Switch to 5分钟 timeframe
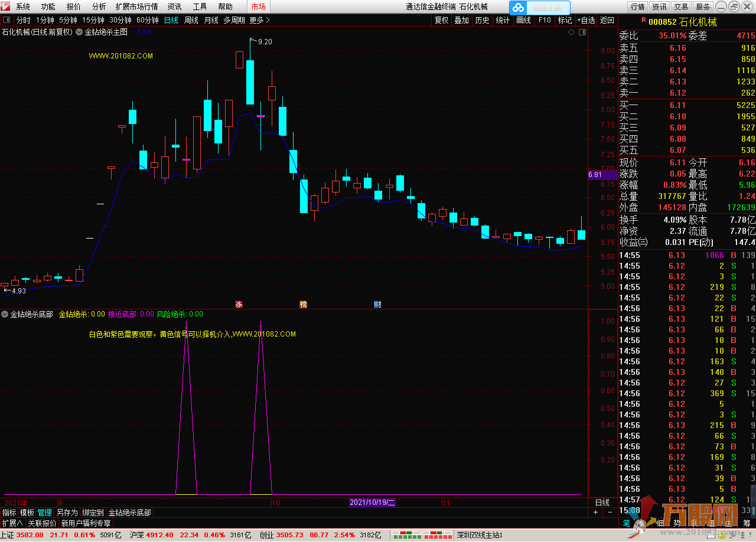This screenshot has height=542, width=756. point(68,20)
